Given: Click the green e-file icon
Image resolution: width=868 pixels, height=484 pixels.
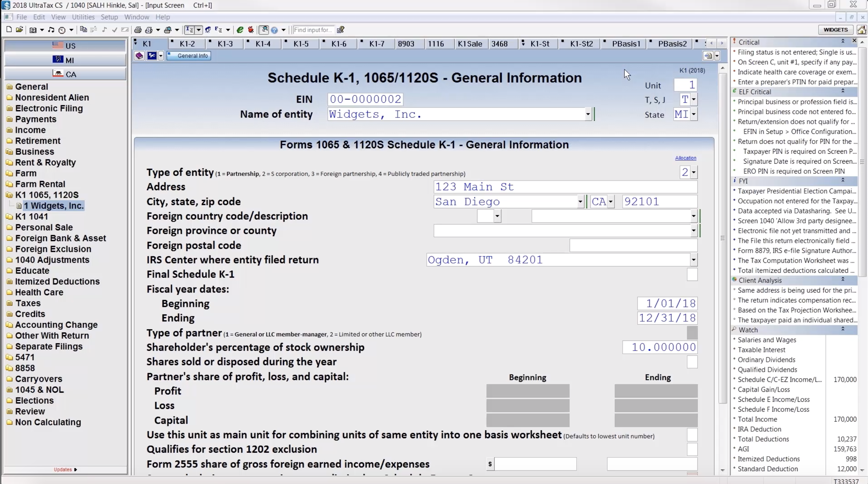Looking at the screenshot, I should click(240, 30).
